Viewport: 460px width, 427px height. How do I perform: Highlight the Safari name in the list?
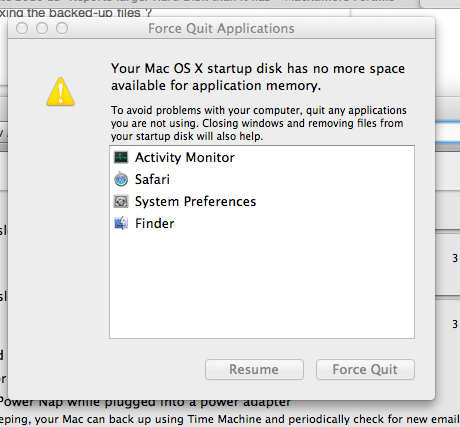click(x=152, y=179)
